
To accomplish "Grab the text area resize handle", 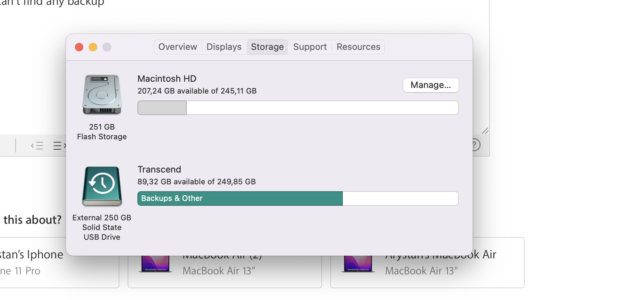I will point(485,131).
